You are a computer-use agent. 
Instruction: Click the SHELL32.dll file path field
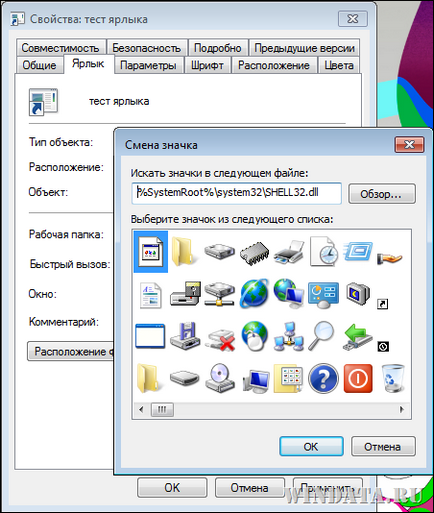coord(236,193)
